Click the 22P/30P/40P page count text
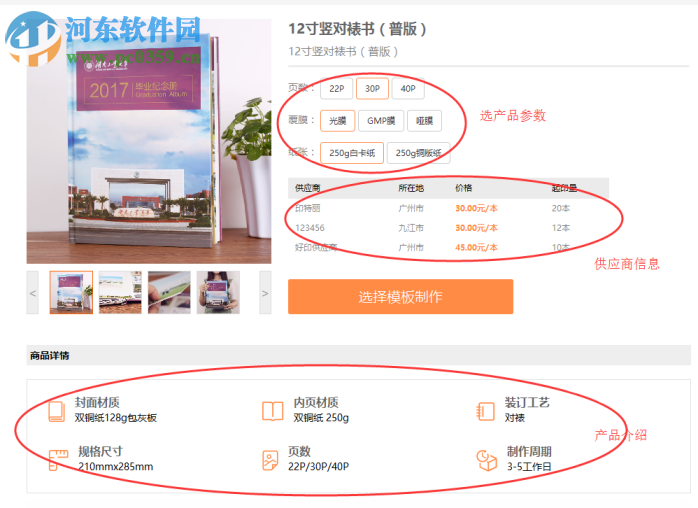 pyautogui.click(x=318, y=467)
